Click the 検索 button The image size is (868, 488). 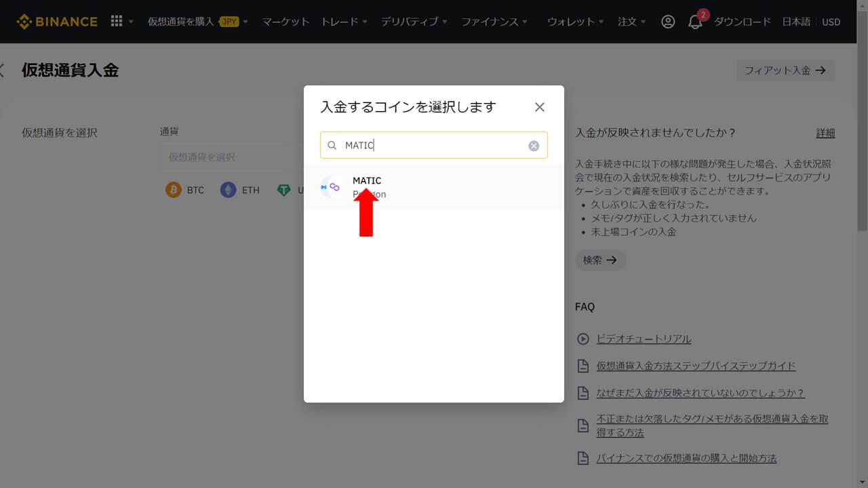[x=600, y=260]
